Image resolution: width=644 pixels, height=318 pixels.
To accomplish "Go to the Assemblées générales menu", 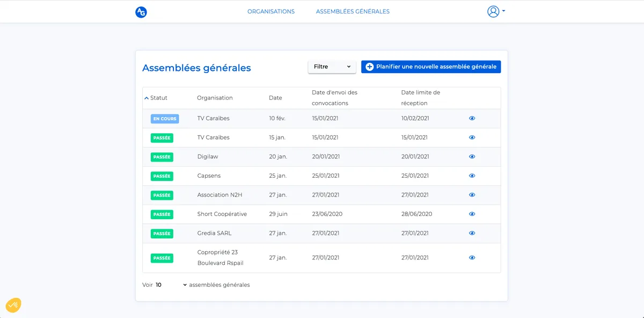I will 353,11.
